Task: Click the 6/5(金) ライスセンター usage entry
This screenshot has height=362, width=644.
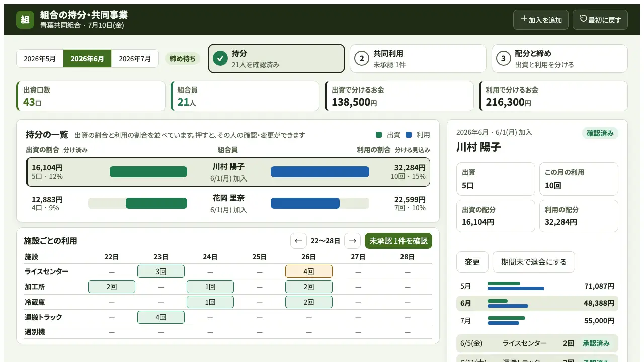Action: point(537,343)
